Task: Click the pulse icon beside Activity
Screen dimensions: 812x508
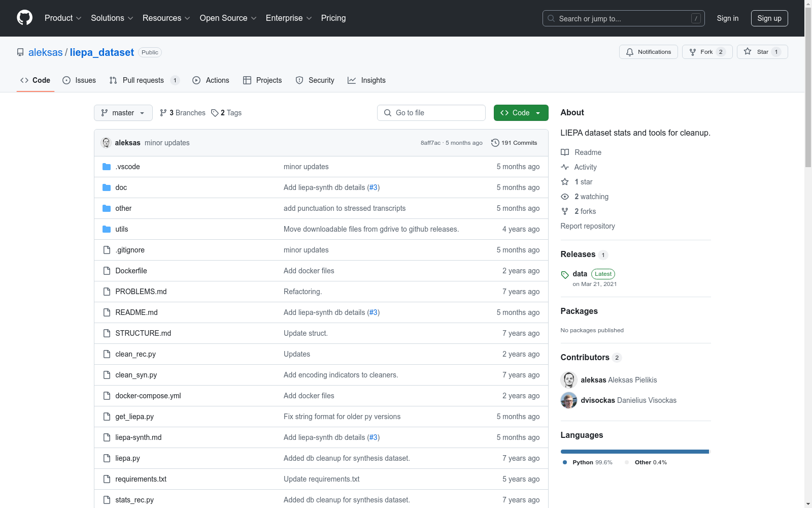Action: 565,167
